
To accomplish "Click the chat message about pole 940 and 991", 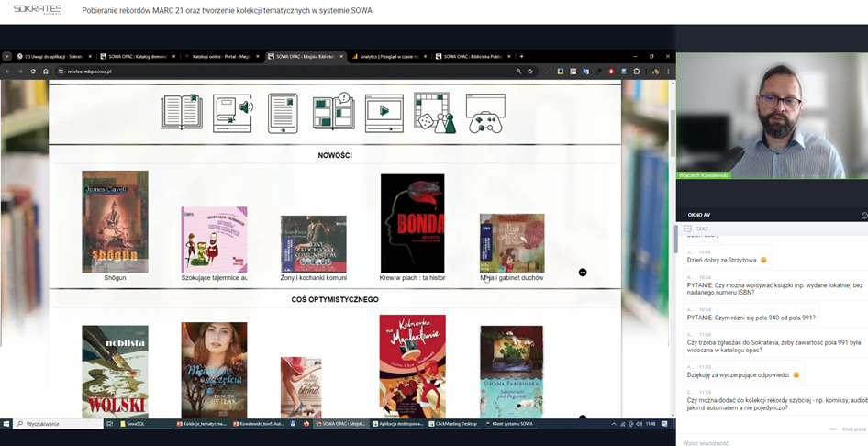I will coord(751,315).
